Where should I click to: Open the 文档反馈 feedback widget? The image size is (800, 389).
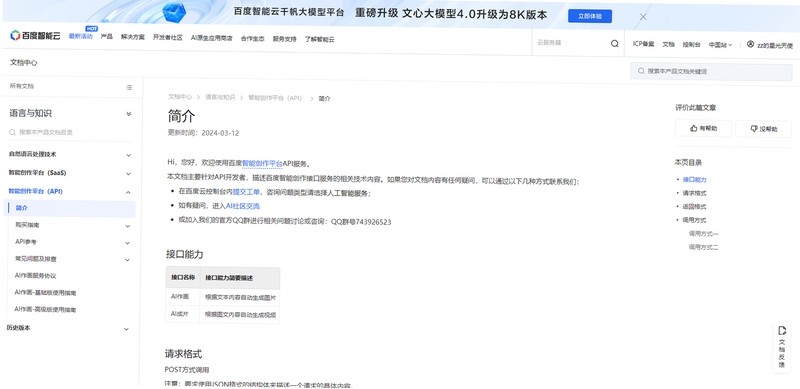point(782,347)
